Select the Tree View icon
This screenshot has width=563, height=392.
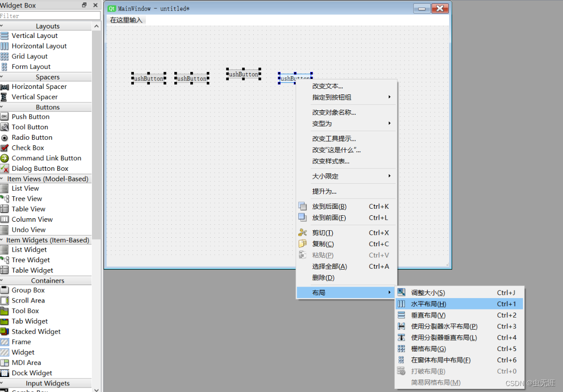pyautogui.click(x=5, y=198)
